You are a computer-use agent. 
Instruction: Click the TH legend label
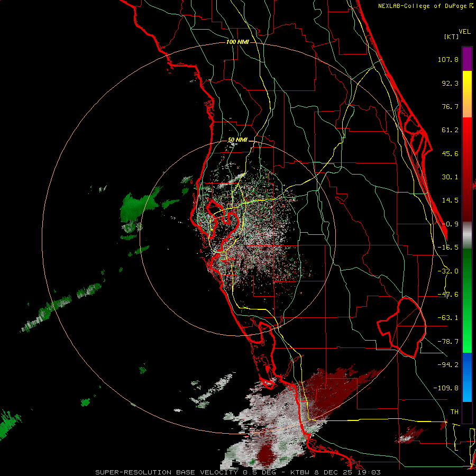[454, 411]
